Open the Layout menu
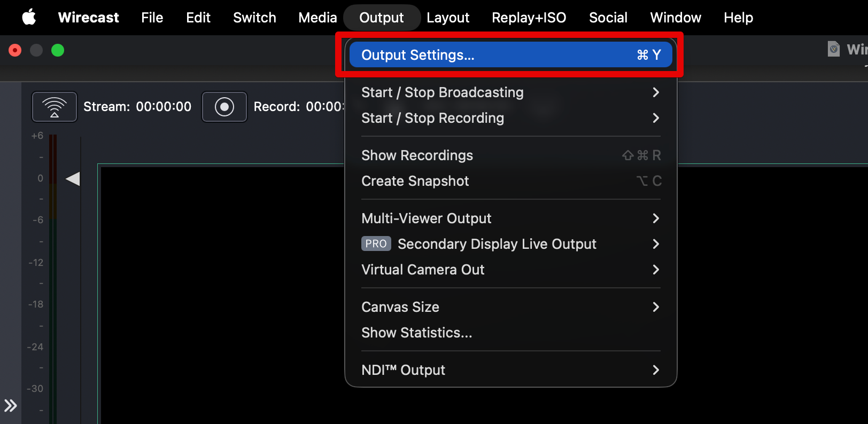The width and height of the screenshot is (868, 424). (x=448, y=18)
